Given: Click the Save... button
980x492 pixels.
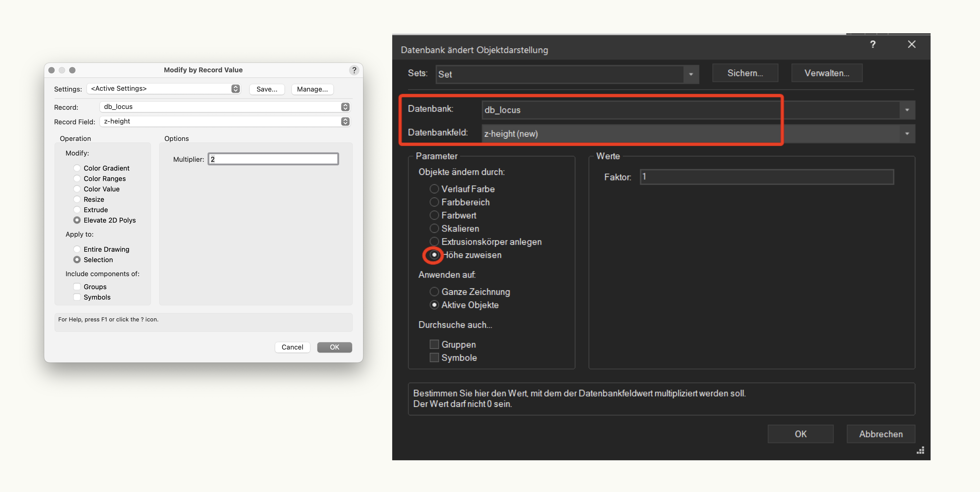Looking at the screenshot, I should tap(267, 89).
